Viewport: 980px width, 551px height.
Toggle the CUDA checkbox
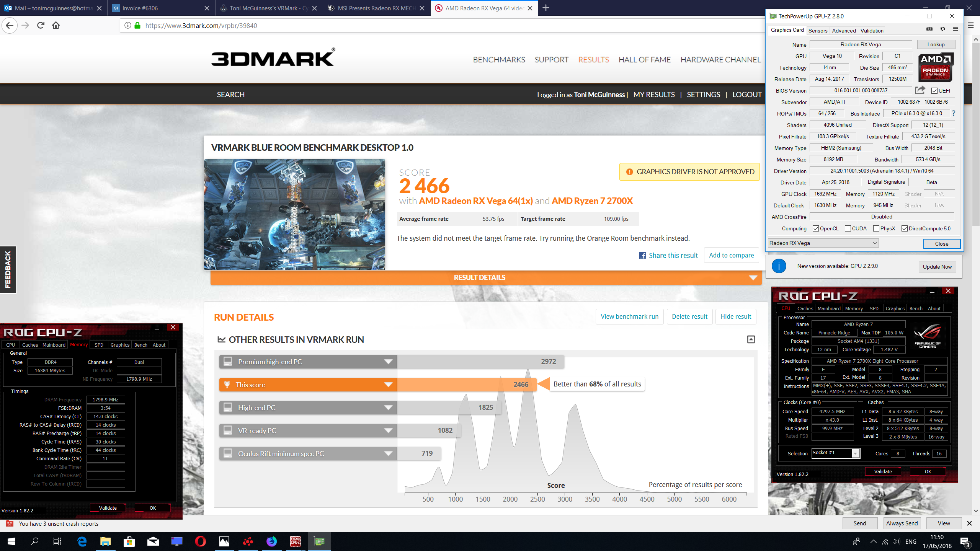pyautogui.click(x=848, y=228)
